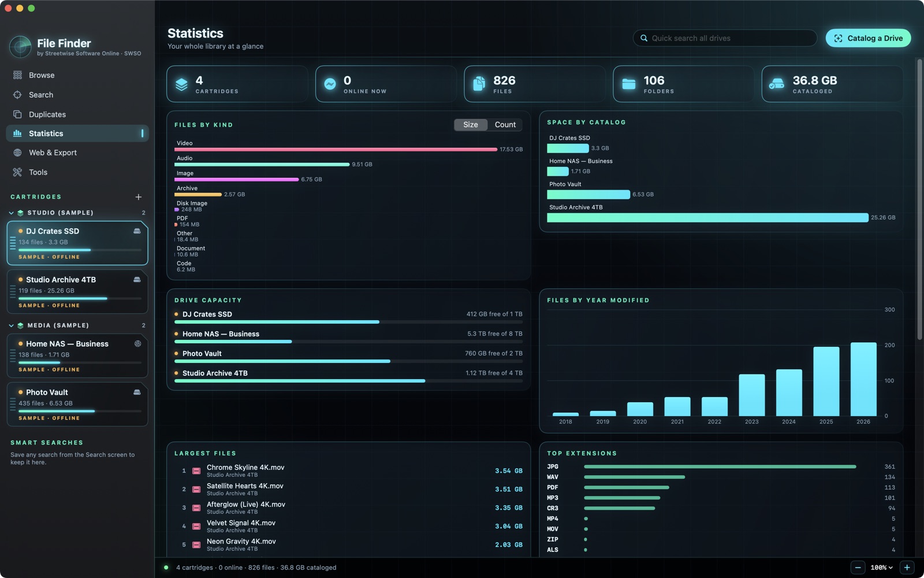Screen dimensions: 924x578
Task: Click the stacked layers Cartridges stat icon
Action: pos(181,84)
